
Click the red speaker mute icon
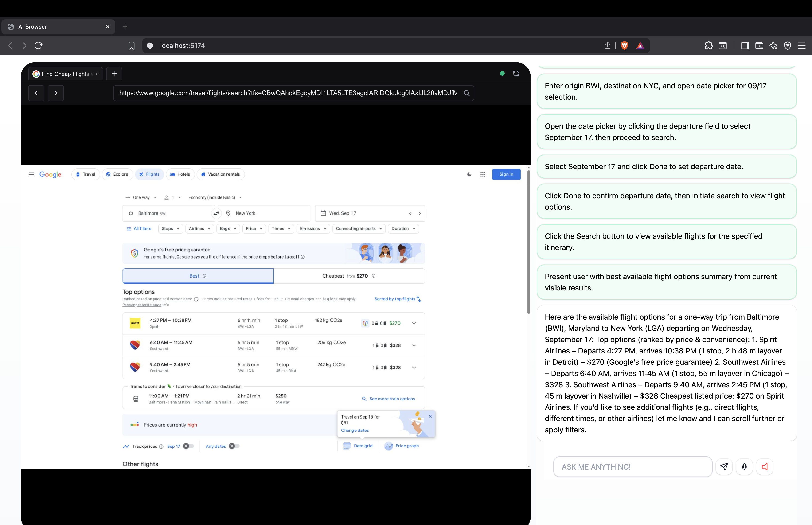[764, 467]
